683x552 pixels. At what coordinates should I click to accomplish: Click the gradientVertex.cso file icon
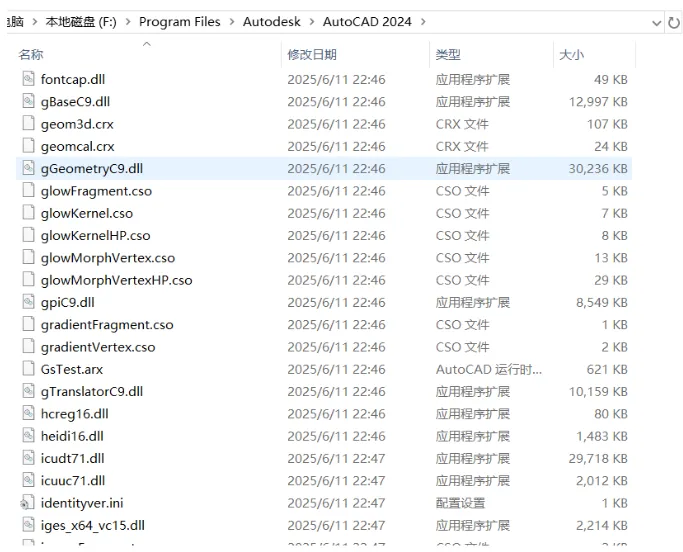(x=28, y=346)
